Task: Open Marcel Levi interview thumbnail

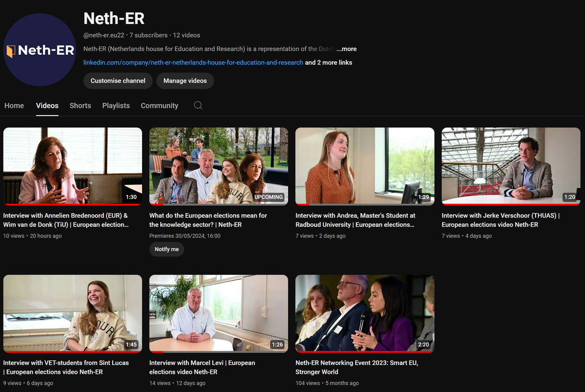Action: pos(219,314)
